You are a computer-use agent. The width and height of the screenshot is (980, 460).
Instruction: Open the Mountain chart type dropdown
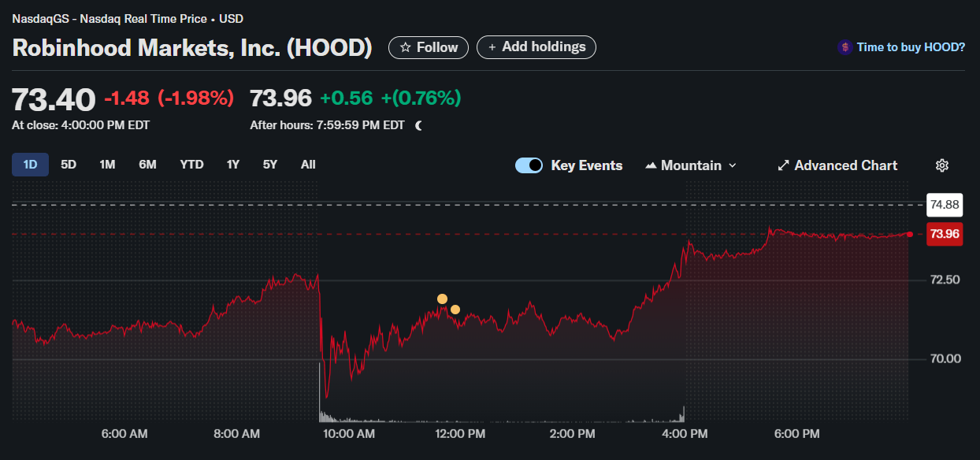[691, 165]
